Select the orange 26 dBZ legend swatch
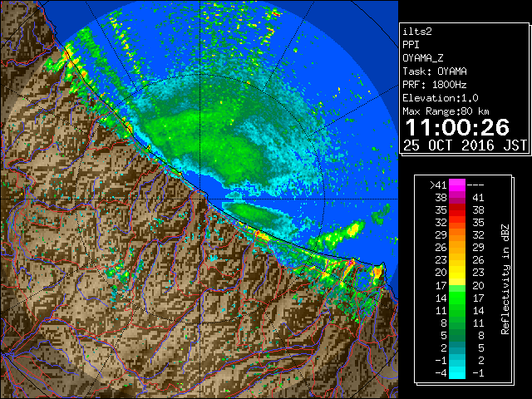Image resolution: width=532 pixels, height=399 pixels. point(457,248)
